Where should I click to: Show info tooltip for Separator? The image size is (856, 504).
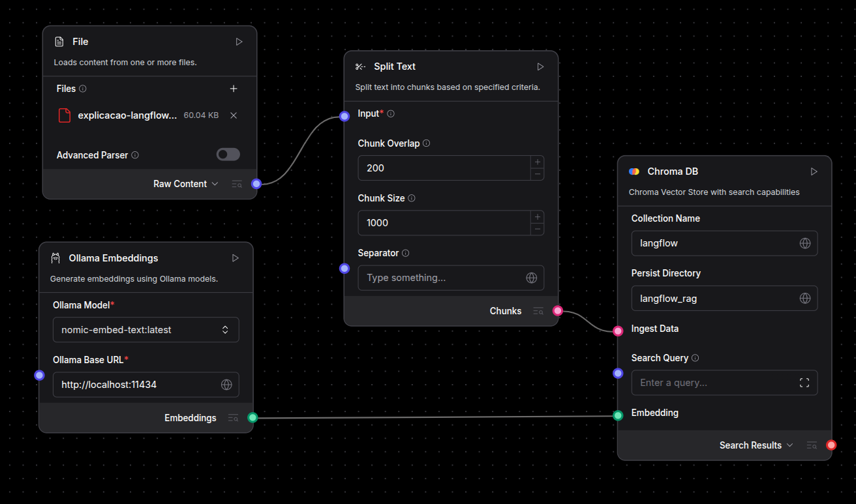point(405,253)
